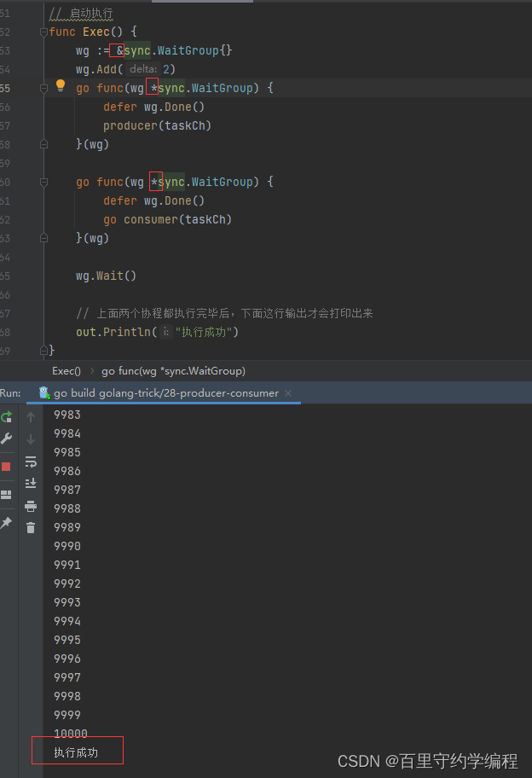This screenshot has width=532, height=778.
Task: Print the console output
Action: (x=31, y=506)
